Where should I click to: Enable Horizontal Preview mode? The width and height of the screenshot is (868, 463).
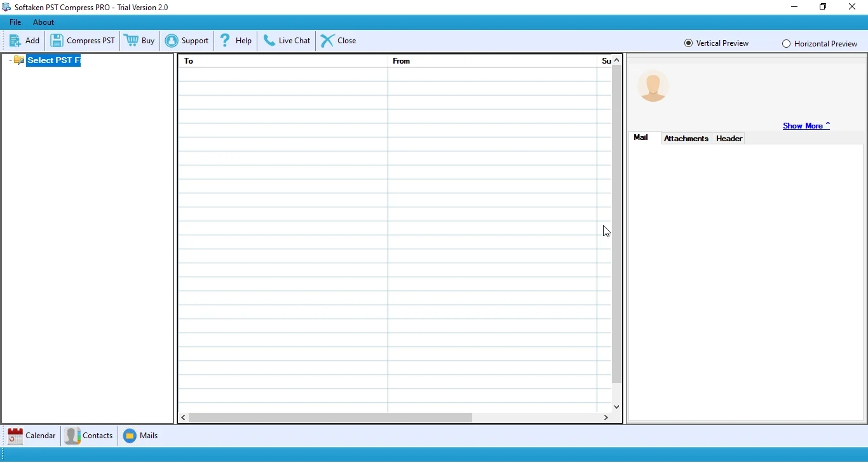(x=787, y=43)
